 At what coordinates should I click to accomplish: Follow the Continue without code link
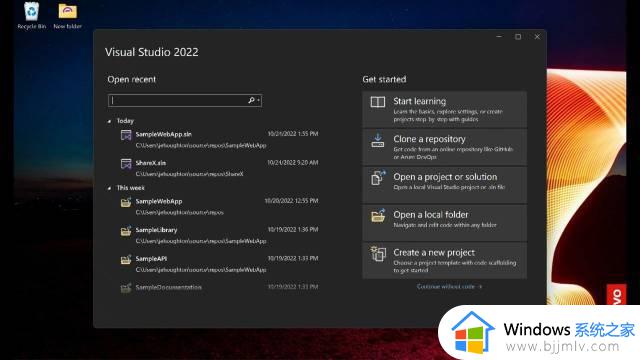449,287
